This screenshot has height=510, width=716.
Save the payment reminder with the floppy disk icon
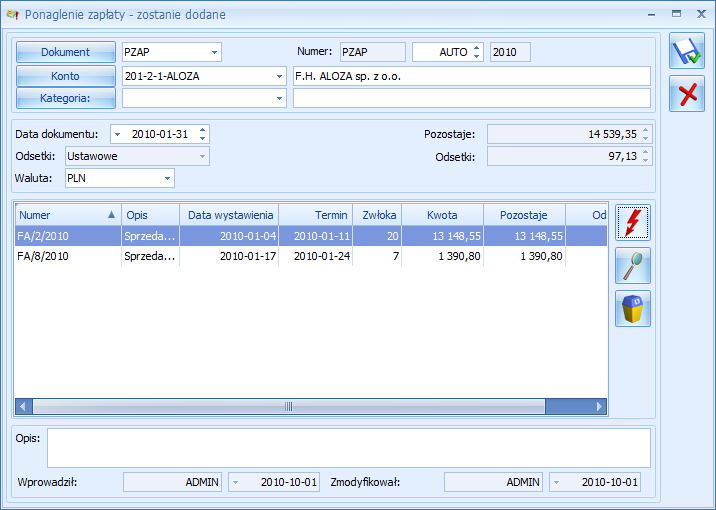(x=687, y=51)
